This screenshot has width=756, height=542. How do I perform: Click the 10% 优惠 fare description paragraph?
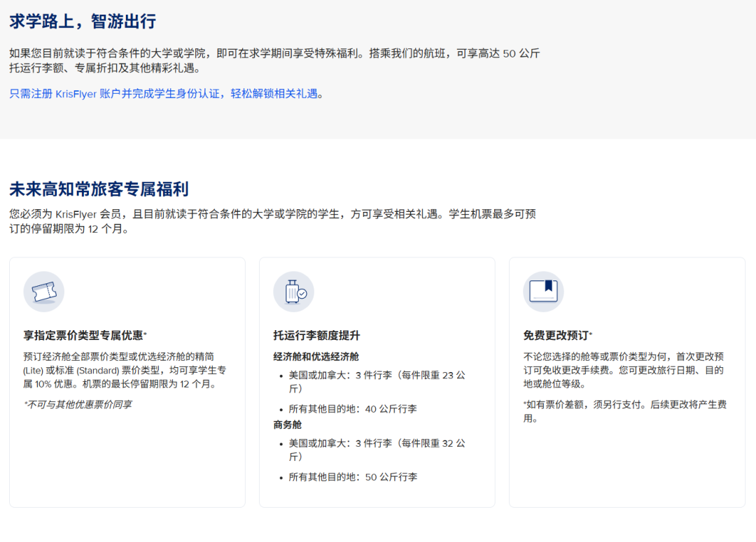point(125,370)
